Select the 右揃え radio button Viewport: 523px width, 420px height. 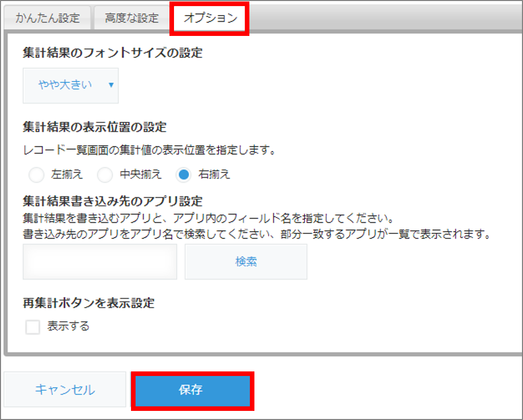click(183, 175)
